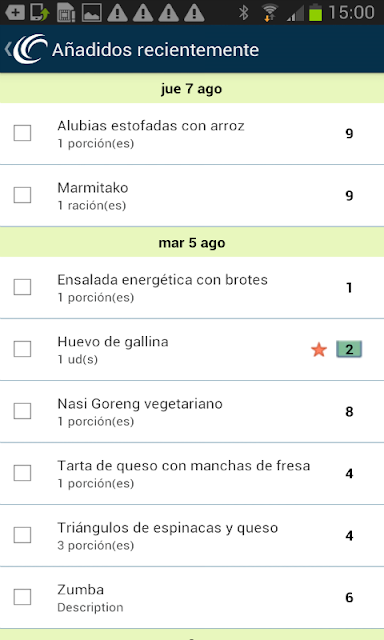Go back via the left chevron arrow

coord(8,49)
